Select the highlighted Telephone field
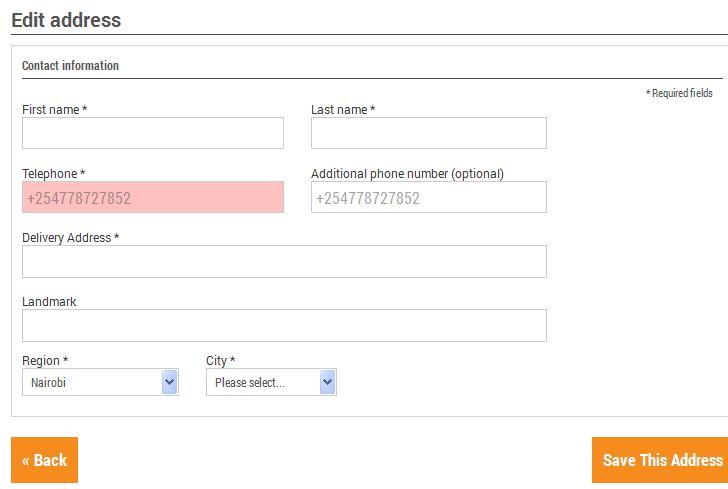The height and width of the screenshot is (489, 728). click(x=153, y=197)
